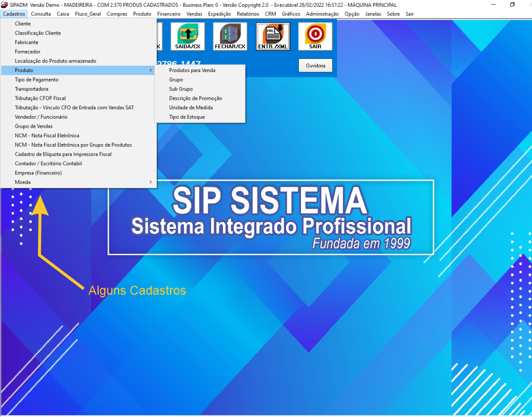This screenshot has height=417, width=532.
Task: Select NCM por Grupo de Produtos entry
Action: [78, 145]
